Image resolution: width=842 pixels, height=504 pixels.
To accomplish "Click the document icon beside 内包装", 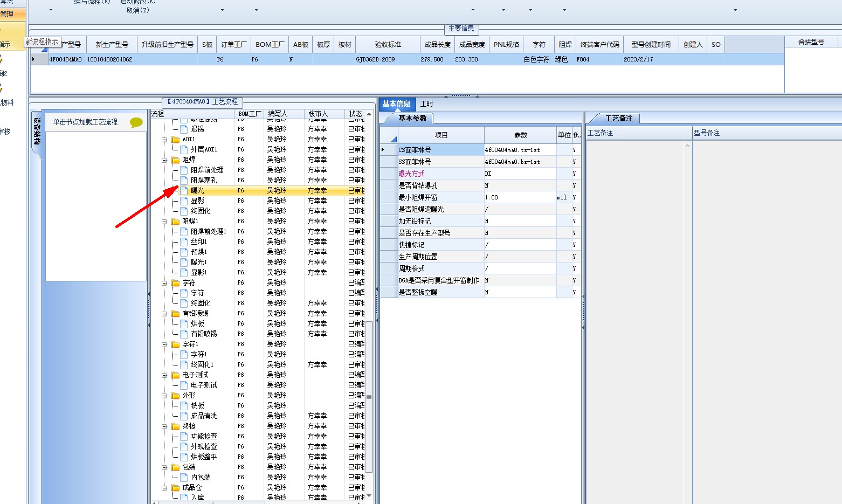I will click(184, 477).
